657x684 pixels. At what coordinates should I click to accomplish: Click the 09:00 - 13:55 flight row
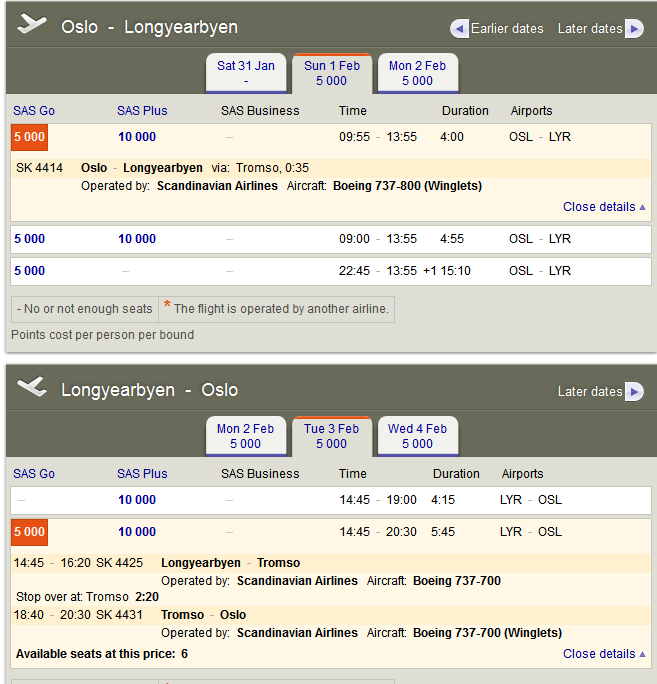pos(378,239)
